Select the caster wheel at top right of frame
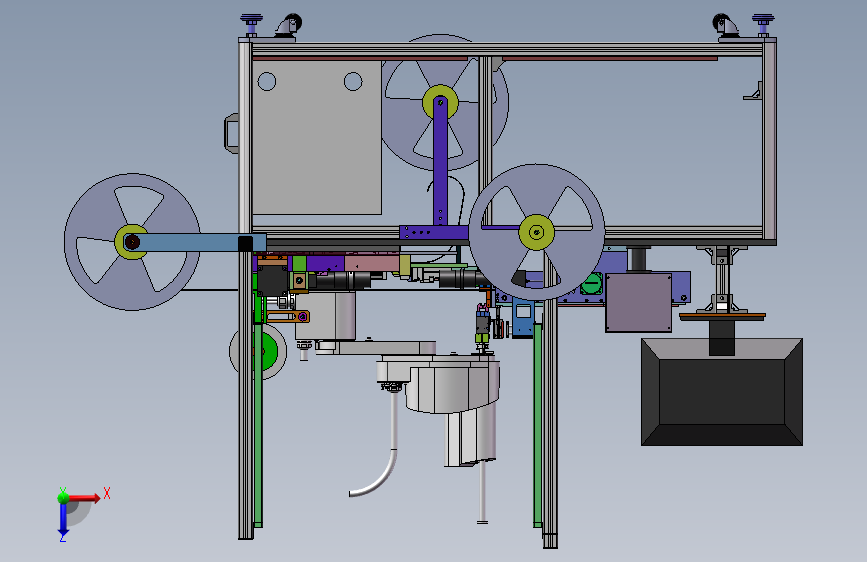This screenshot has width=867, height=562. tap(726, 25)
